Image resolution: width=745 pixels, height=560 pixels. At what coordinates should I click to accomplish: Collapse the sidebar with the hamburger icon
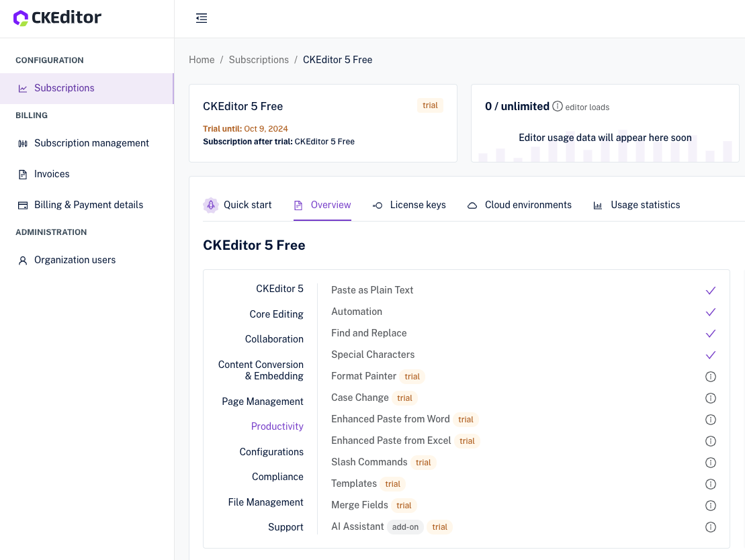pos(202,18)
